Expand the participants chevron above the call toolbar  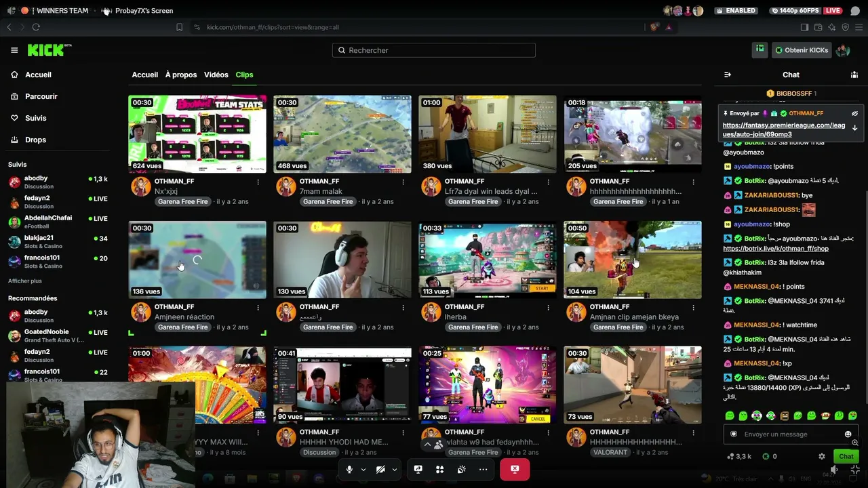(x=427, y=445)
